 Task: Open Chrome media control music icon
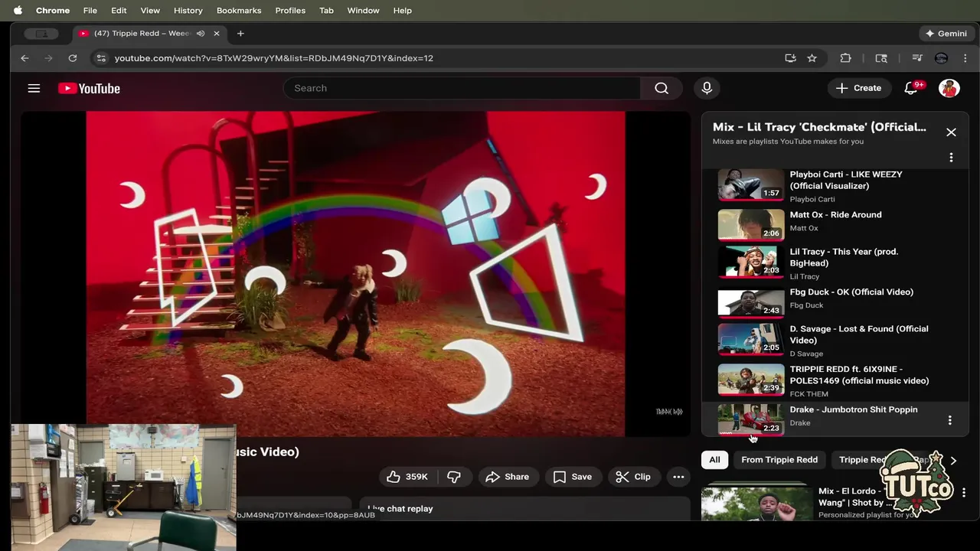click(917, 58)
